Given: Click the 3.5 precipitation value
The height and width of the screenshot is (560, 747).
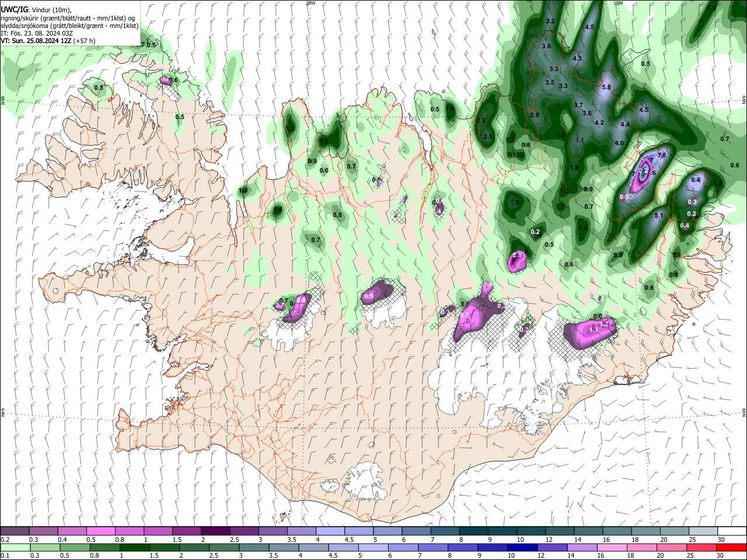Looking at the screenshot, I should pyautogui.click(x=550, y=82).
